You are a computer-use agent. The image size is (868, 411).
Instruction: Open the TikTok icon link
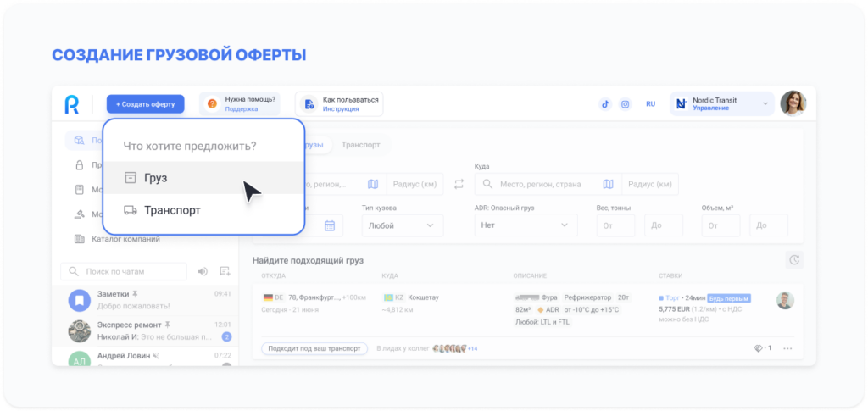[x=605, y=104]
